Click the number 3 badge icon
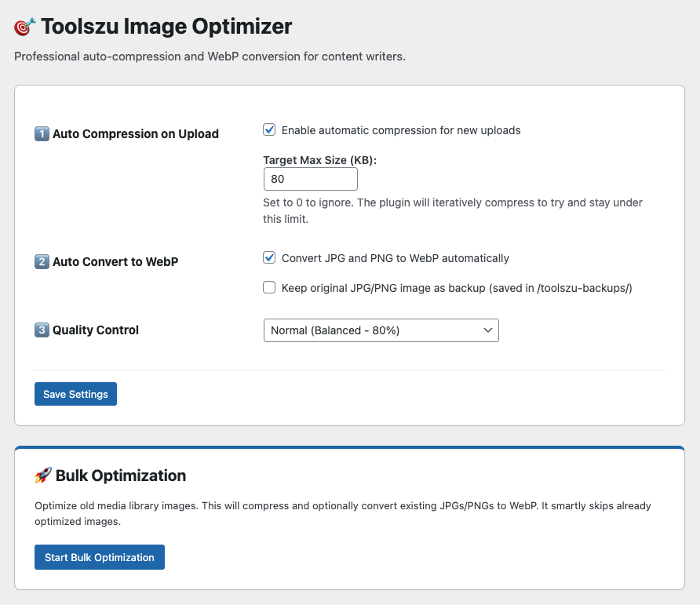 click(42, 330)
